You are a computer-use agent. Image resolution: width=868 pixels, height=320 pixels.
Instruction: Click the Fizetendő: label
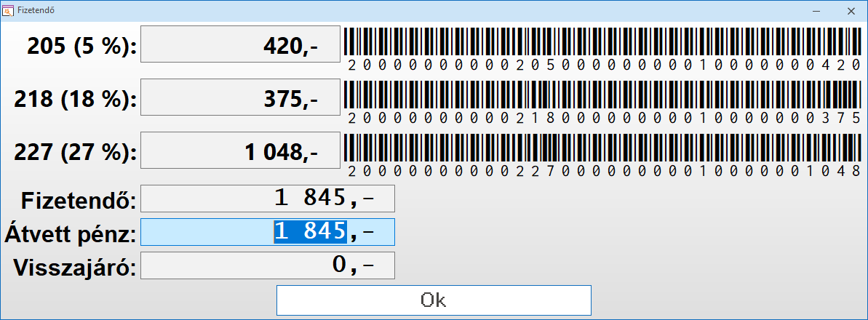(79, 201)
